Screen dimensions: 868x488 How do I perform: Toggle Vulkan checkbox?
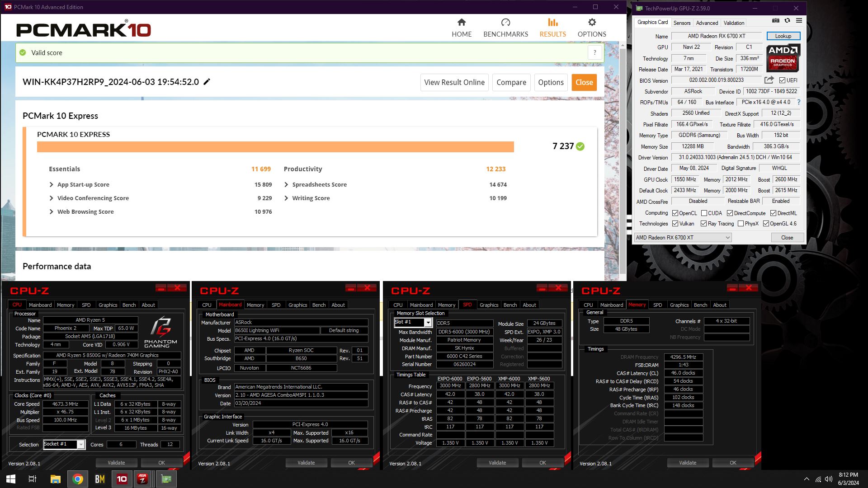coord(675,224)
